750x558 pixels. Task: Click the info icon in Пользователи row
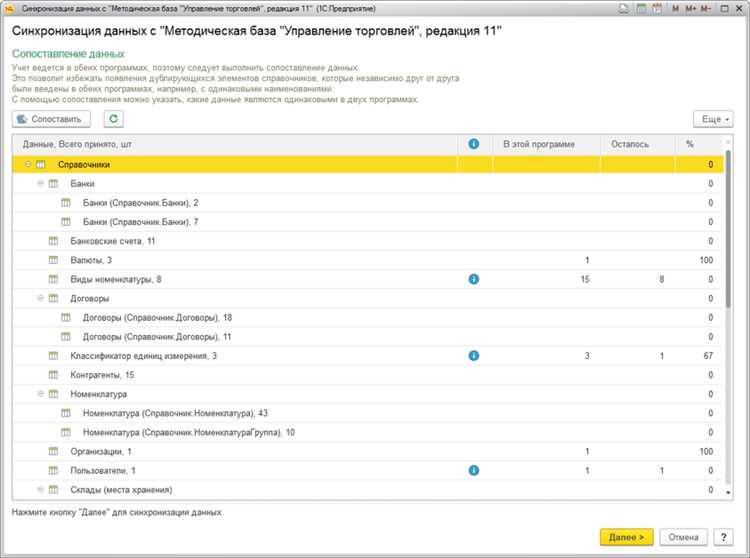coord(474,470)
